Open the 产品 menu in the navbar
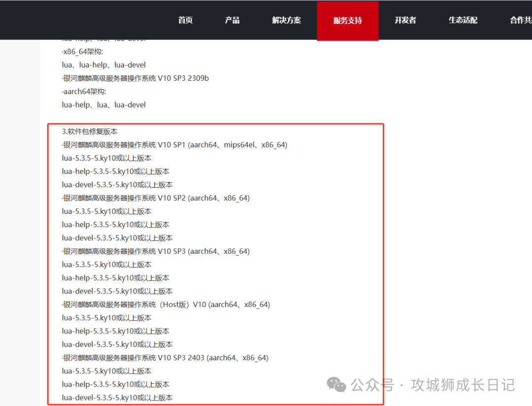 click(x=232, y=20)
